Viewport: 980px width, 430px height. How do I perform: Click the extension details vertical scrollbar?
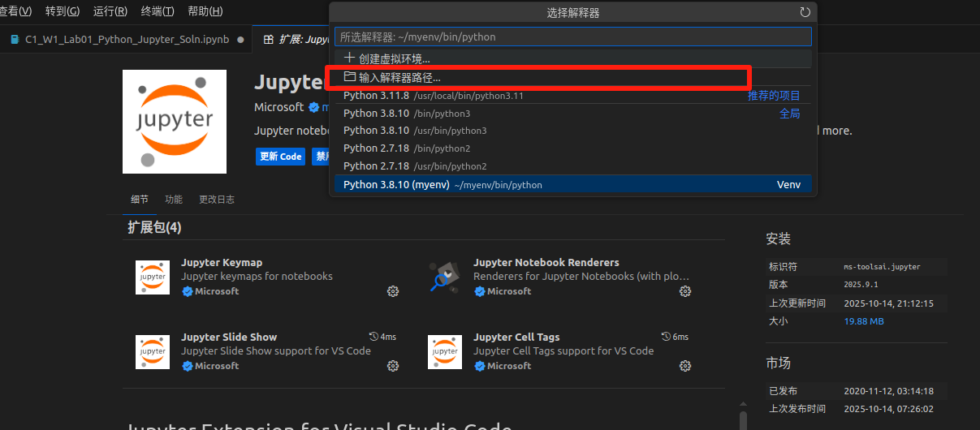pyautogui.click(x=744, y=420)
